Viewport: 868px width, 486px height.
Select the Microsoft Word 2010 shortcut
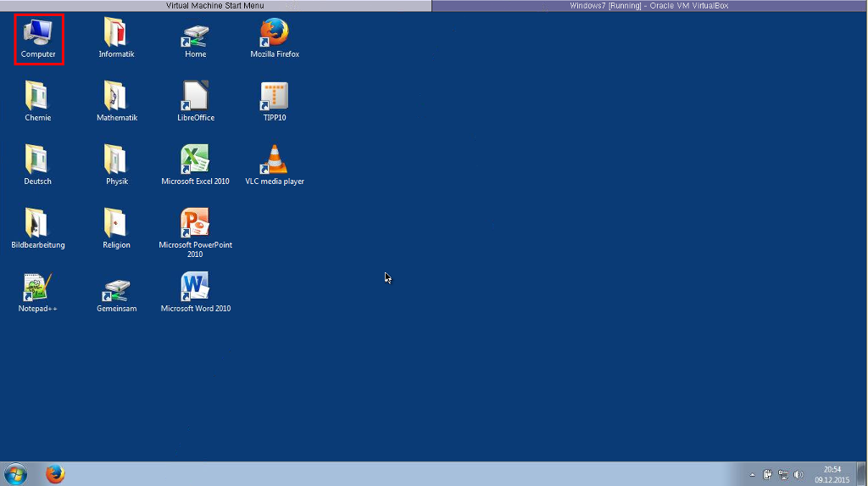(195, 288)
